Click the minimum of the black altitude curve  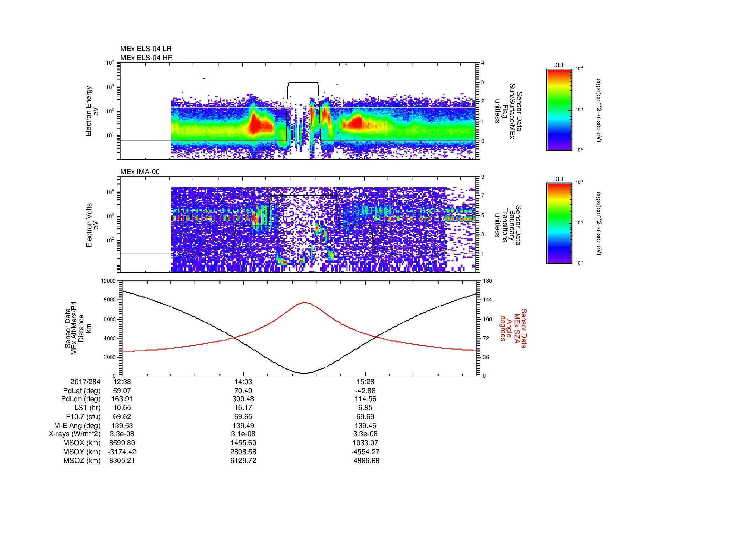(303, 373)
